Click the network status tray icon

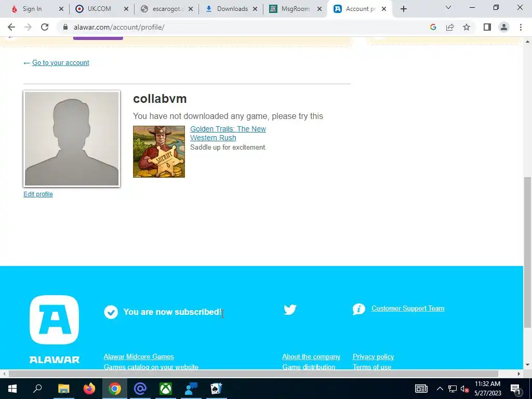click(453, 389)
